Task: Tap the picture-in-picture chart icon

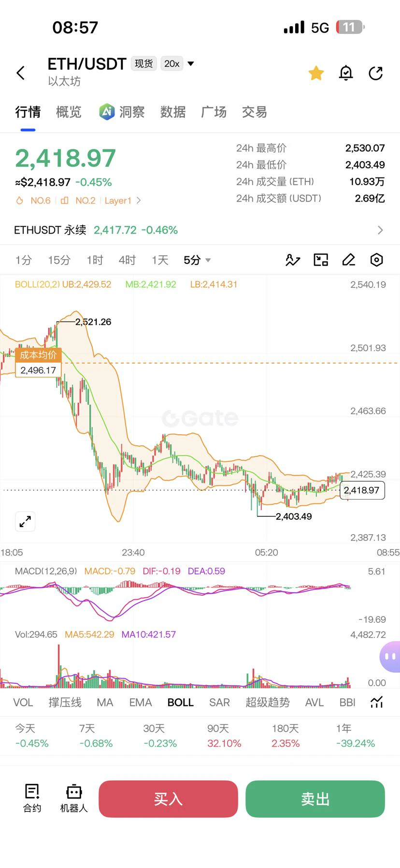Action: coord(321,260)
